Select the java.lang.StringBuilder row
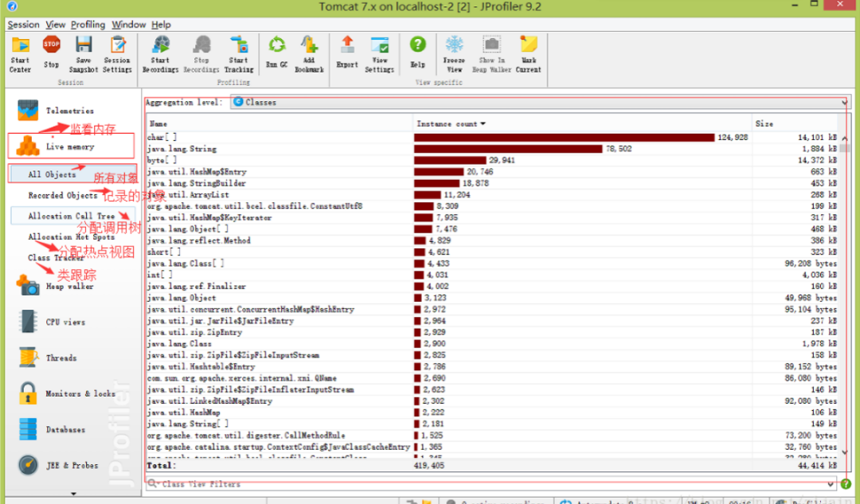The width and height of the screenshot is (860, 504). point(492,183)
